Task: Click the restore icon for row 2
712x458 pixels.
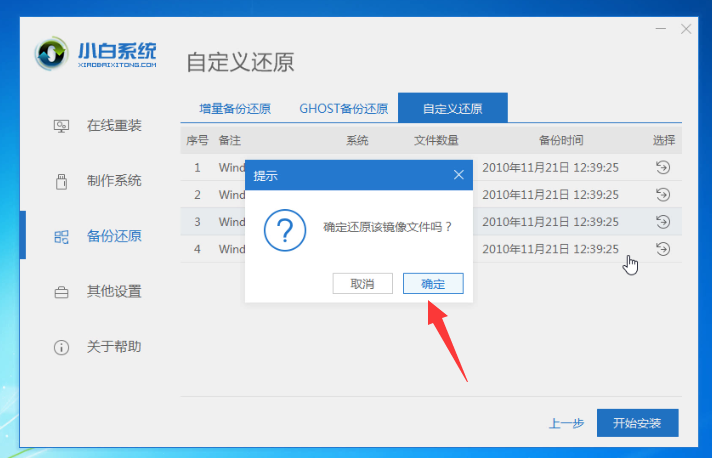Action: (x=663, y=195)
